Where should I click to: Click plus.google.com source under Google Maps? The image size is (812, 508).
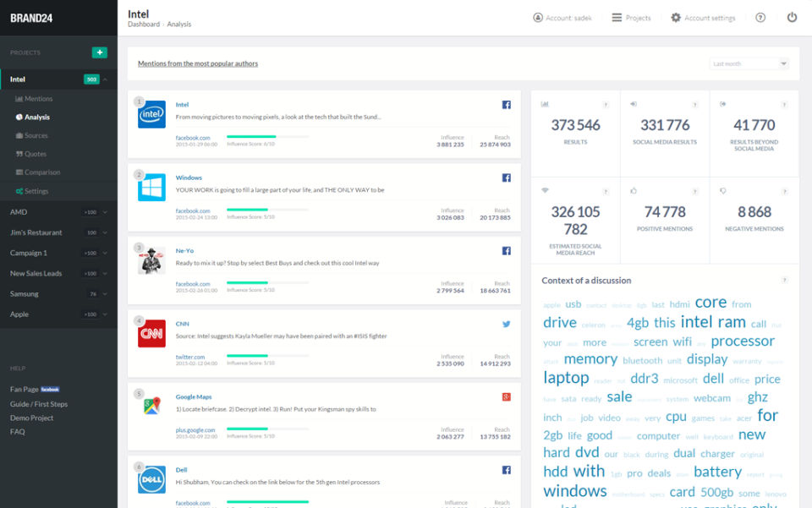coord(195,430)
